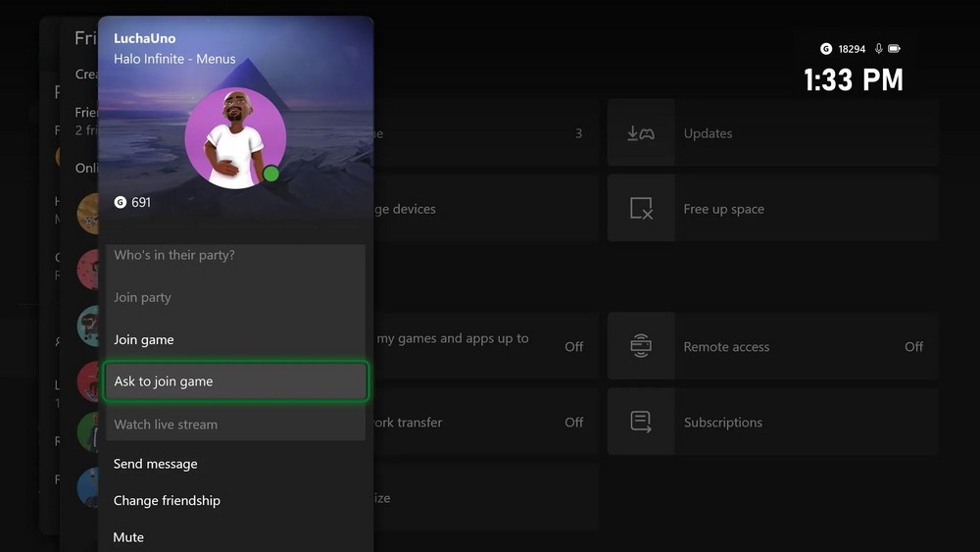Open the Free up space tile
The image size is (980, 552).
click(772, 209)
